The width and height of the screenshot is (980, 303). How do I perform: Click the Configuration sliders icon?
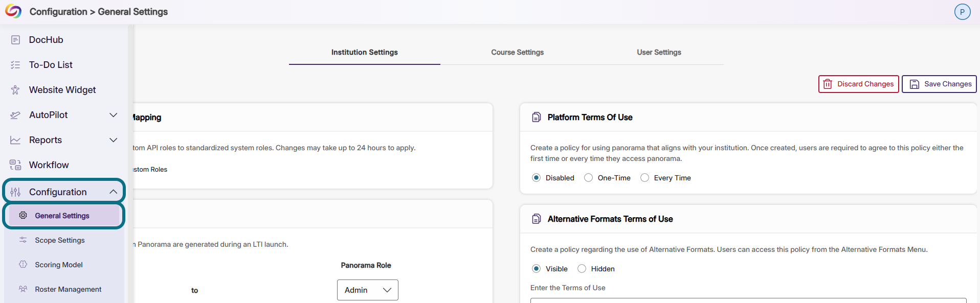coord(15,192)
